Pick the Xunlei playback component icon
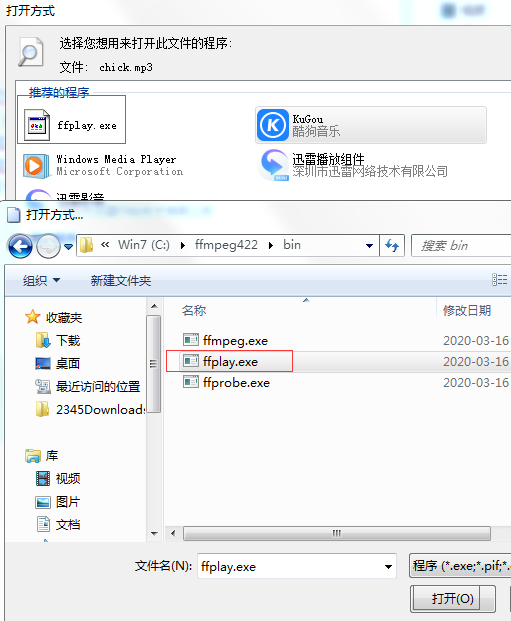Screen dimensions: 511x621 [x=273, y=165]
